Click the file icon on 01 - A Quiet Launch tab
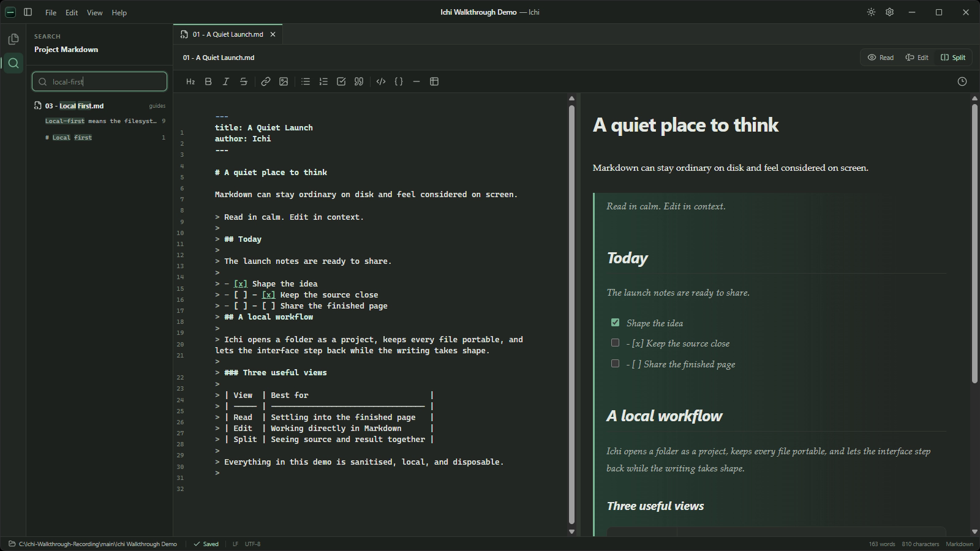 [184, 34]
